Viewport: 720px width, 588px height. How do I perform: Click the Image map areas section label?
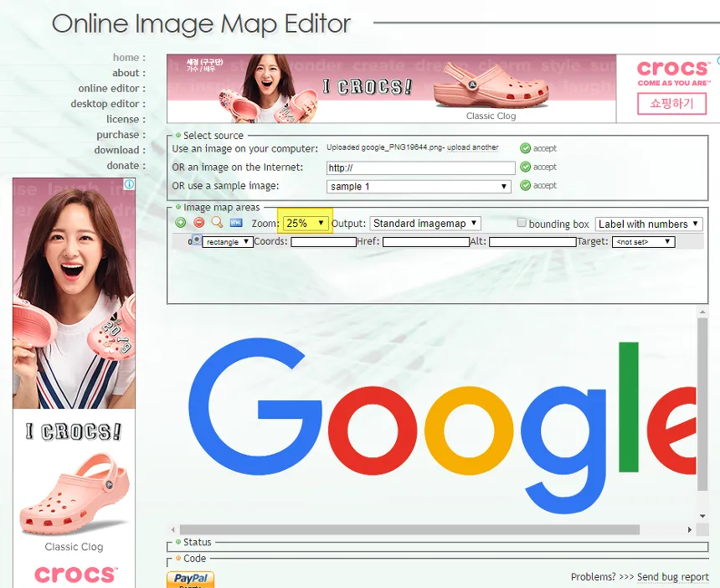point(221,208)
